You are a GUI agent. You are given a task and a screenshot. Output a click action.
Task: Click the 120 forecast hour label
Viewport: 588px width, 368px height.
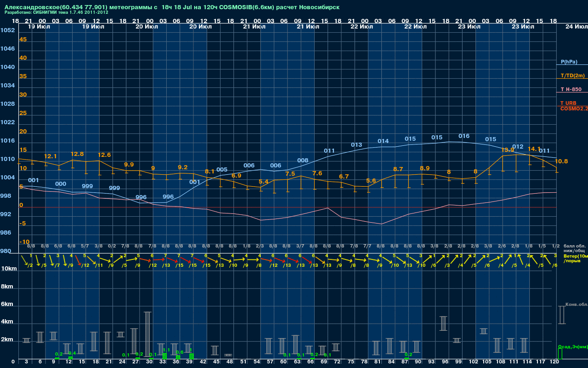tap(554, 362)
